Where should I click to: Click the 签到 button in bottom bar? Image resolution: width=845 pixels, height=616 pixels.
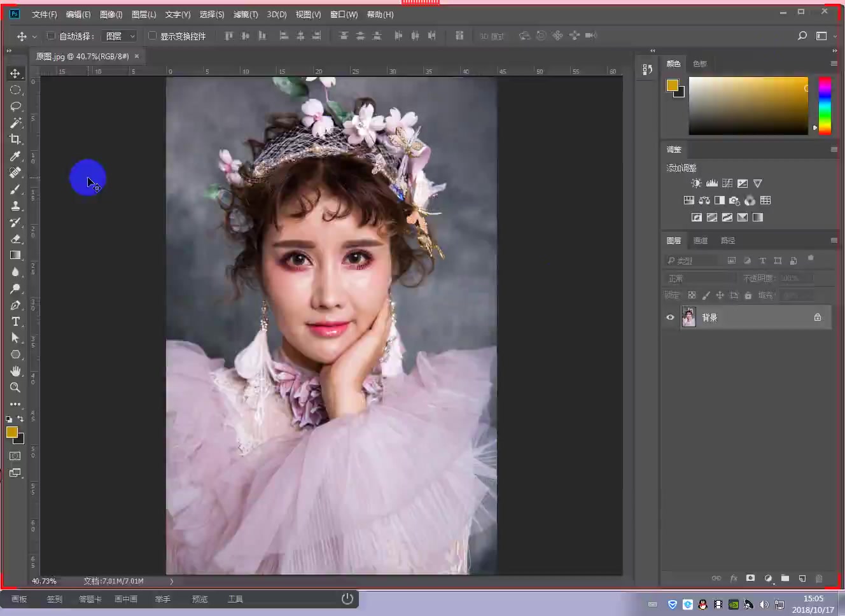pyautogui.click(x=55, y=599)
